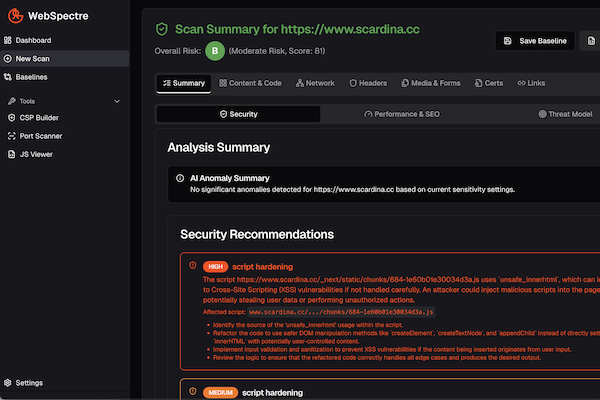Click shield icon in MEDIUM recommendation card

click(193, 391)
